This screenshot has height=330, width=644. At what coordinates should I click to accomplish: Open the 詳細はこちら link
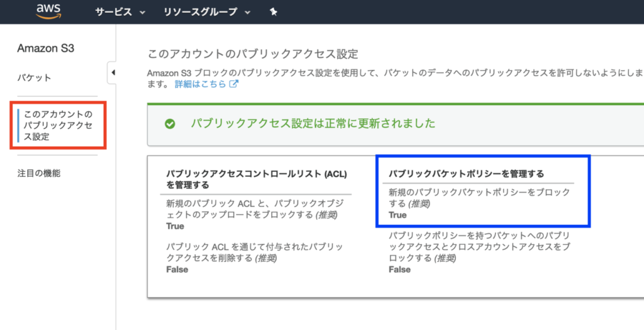pyautogui.click(x=201, y=84)
